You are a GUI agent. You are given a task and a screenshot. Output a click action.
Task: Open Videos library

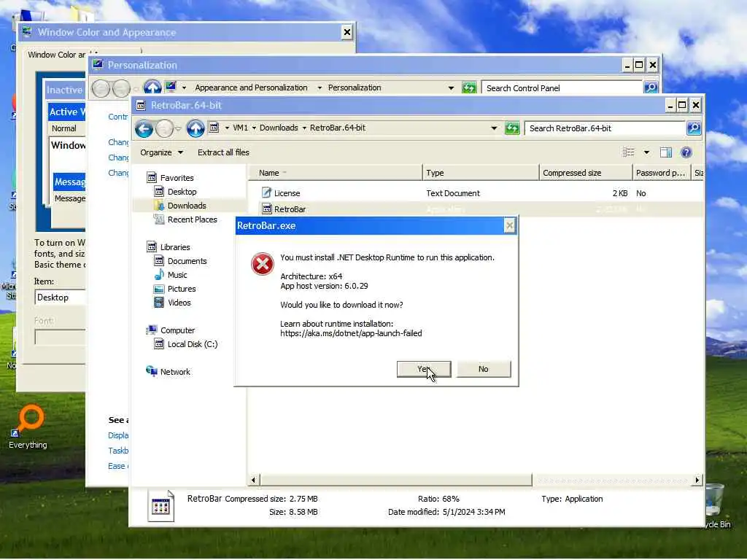click(x=179, y=303)
